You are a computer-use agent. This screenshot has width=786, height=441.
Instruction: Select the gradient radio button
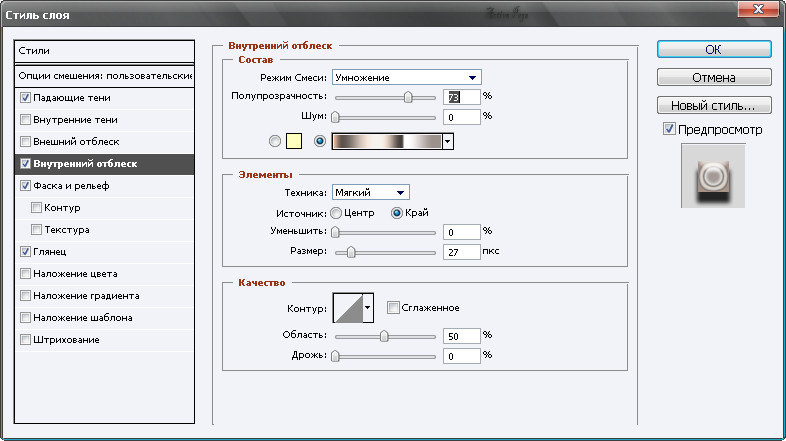(x=320, y=142)
